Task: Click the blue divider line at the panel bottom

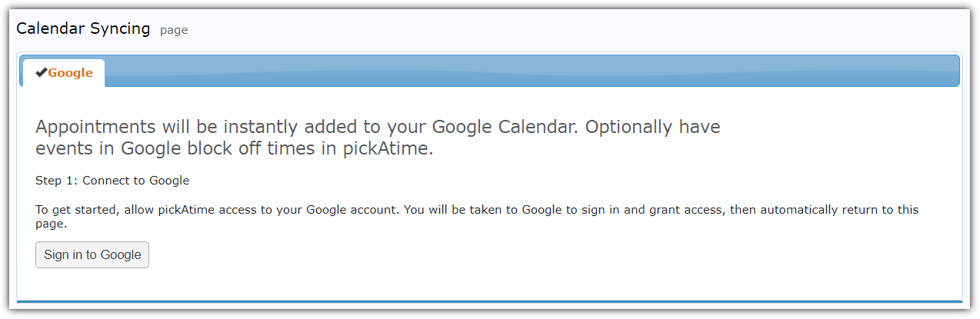Action: pyautogui.click(x=489, y=301)
